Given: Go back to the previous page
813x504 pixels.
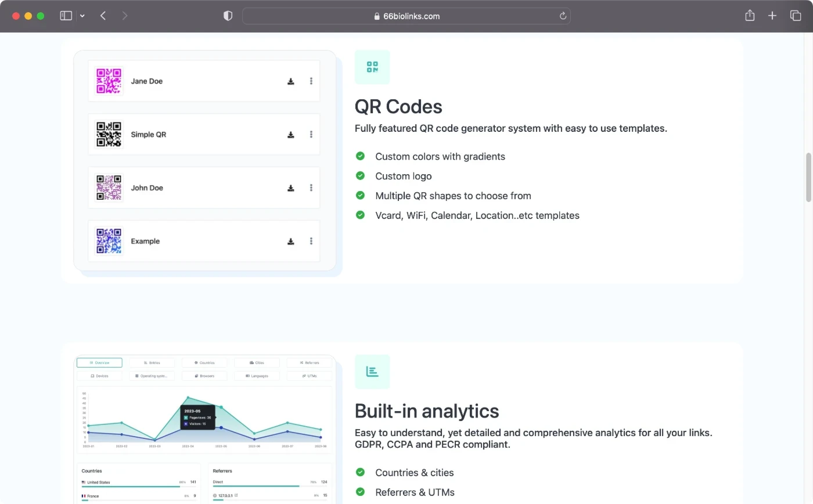Looking at the screenshot, I should tap(103, 16).
